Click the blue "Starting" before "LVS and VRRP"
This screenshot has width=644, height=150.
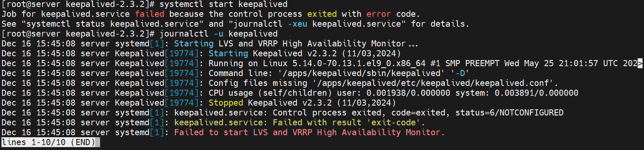coord(193,44)
